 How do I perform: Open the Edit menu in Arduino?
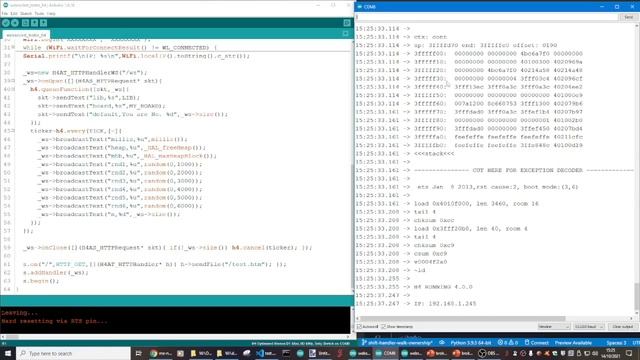click(x=13, y=13)
